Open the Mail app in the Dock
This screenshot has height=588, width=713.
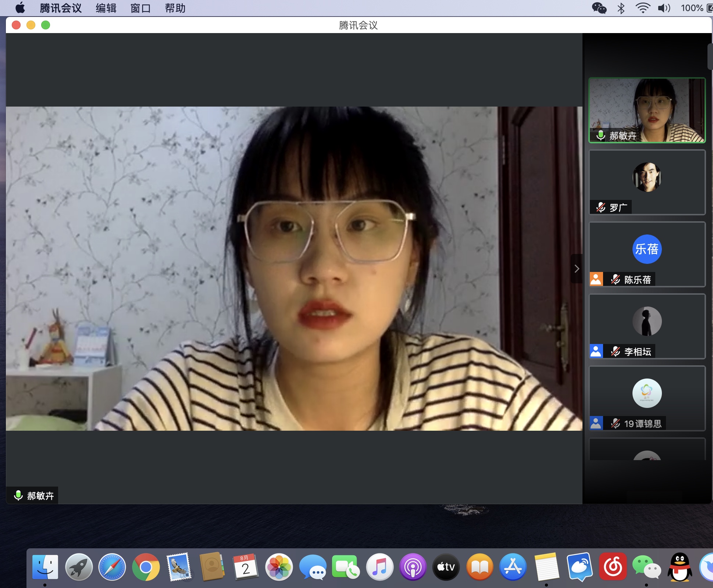pyautogui.click(x=179, y=567)
